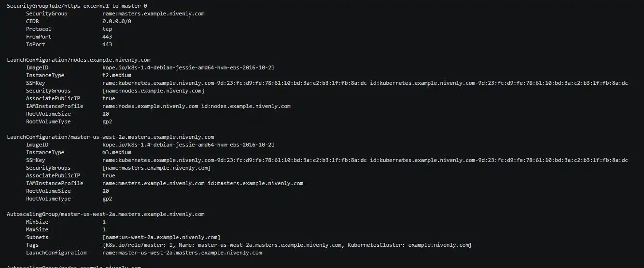This screenshot has height=268, width=644.
Task: Click the Subnets value us-west-2a.example.nivenly.com
Action: pyautogui.click(x=161, y=237)
